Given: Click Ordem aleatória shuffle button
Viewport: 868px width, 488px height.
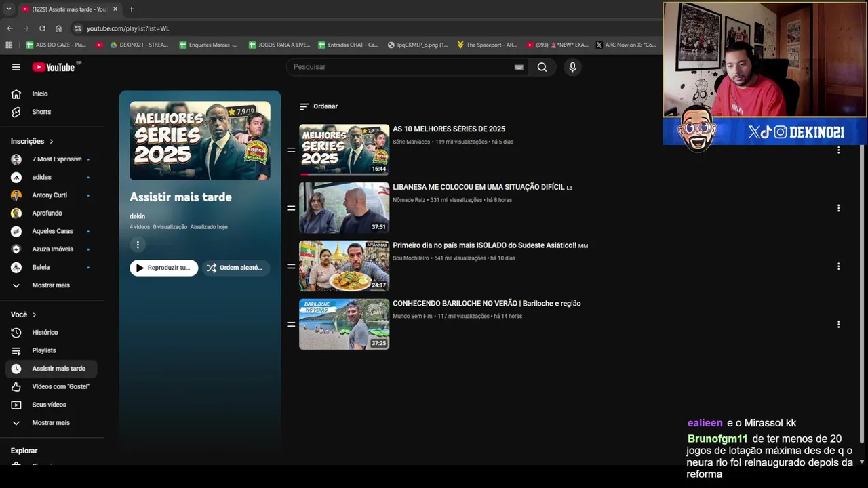Looking at the screenshot, I should point(236,268).
